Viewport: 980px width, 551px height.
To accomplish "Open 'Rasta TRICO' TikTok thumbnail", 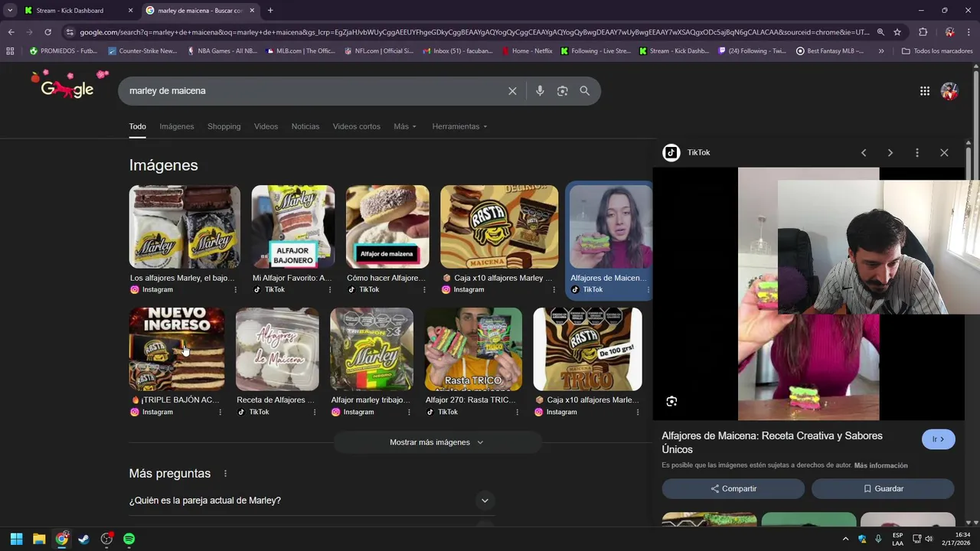I will click(x=474, y=349).
